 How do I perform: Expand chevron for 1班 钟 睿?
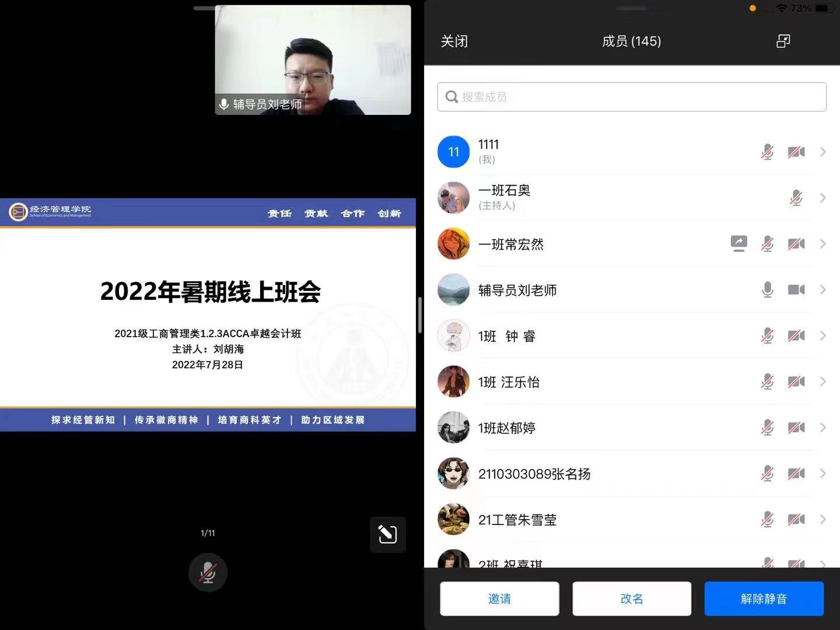pos(822,336)
